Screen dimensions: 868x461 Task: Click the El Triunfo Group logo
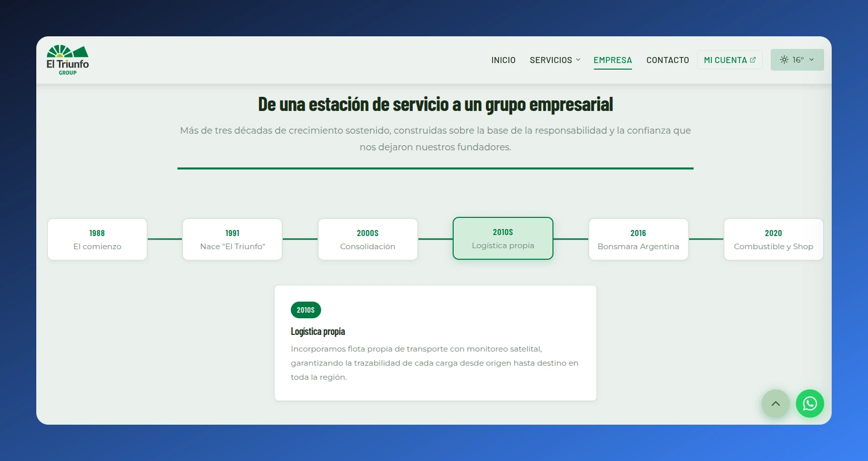click(x=68, y=60)
